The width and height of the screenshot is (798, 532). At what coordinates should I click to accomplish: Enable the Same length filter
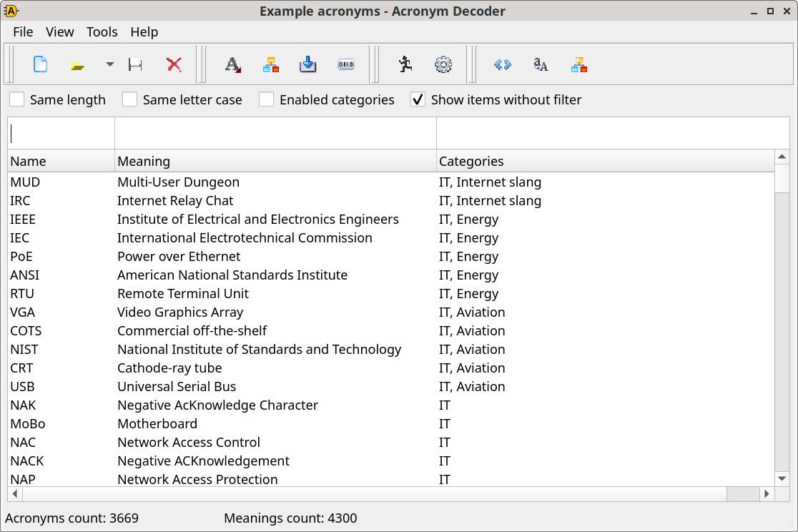[16, 99]
